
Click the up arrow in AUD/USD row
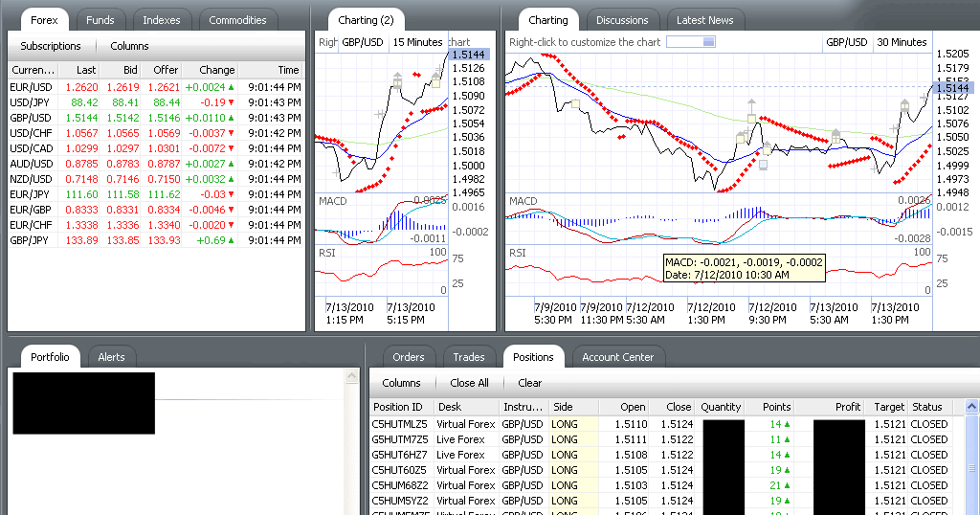pos(231,164)
